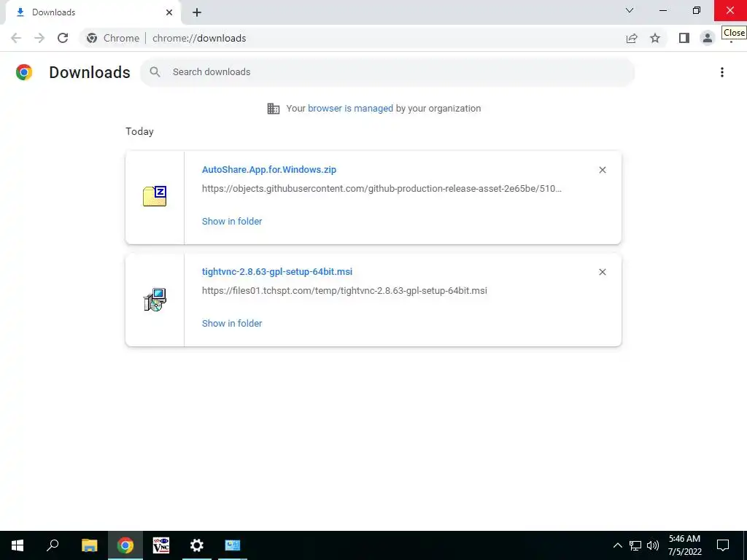
Task: Open AutoShare.App.for.Windows.zip file link
Action: pyautogui.click(x=269, y=169)
